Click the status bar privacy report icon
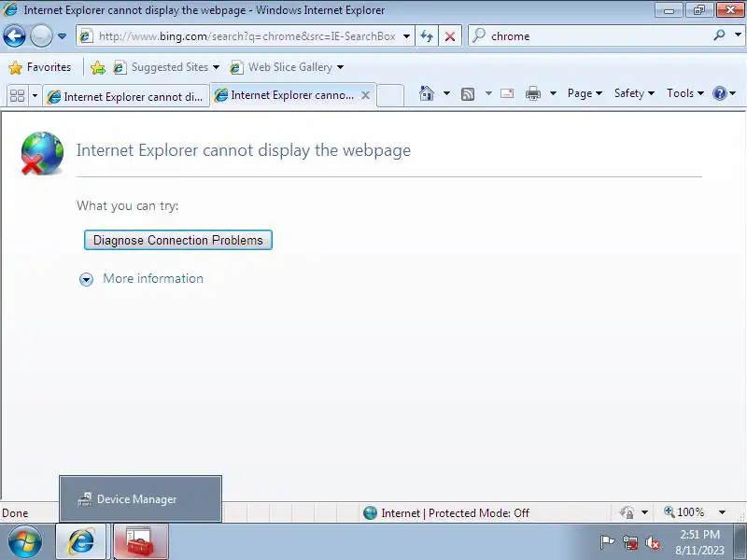The image size is (747, 560). pos(627,512)
